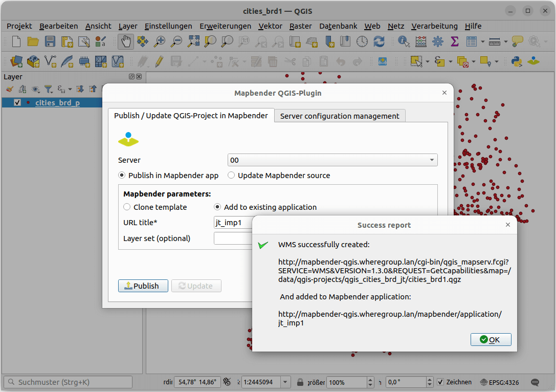Viewport: 556px width, 392px height.
Task: Select the Identify Features tool
Action: tap(404, 41)
